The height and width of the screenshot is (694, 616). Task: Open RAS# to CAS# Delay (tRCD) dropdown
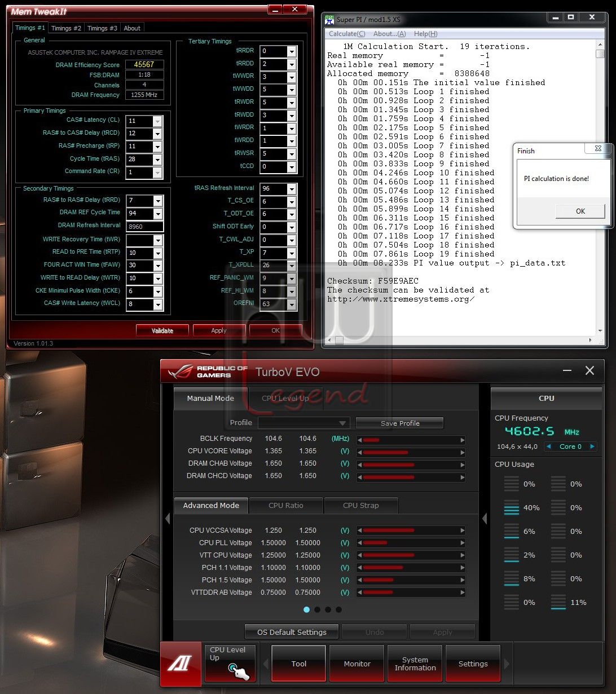tap(157, 134)
